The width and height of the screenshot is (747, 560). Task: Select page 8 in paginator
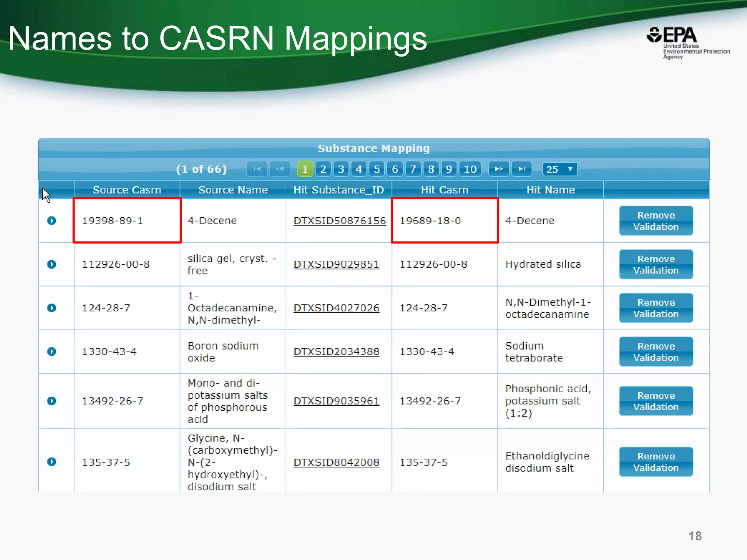point(431,169)
